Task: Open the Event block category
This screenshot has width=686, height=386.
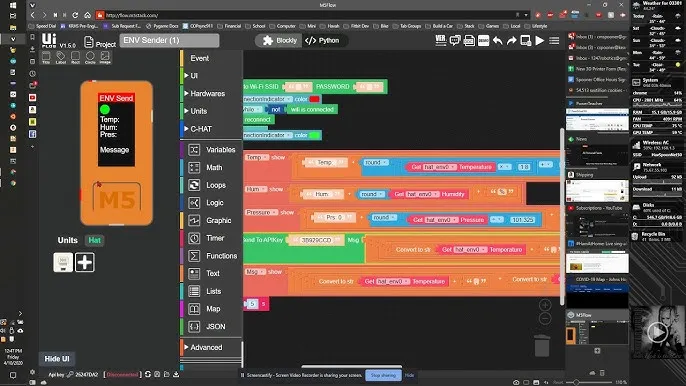Action: point(200,58)
